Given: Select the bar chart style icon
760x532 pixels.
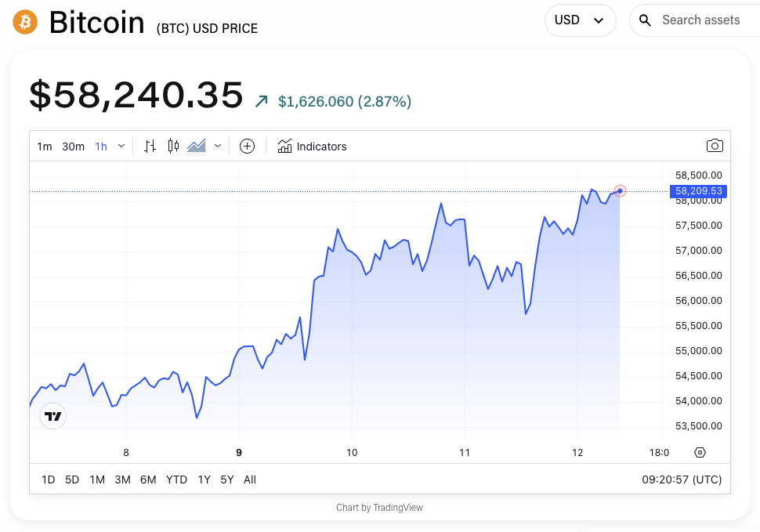Looking at the screenshot, I should [x=150, y=146].
